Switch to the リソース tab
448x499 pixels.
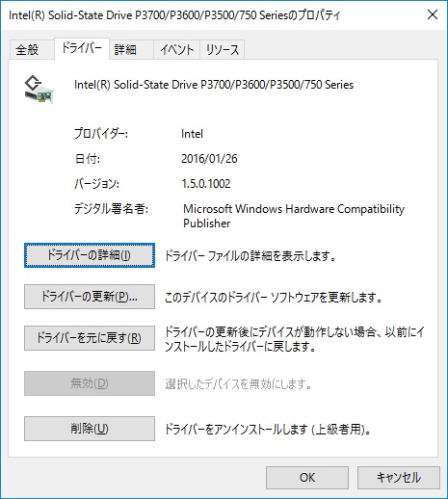223,50
